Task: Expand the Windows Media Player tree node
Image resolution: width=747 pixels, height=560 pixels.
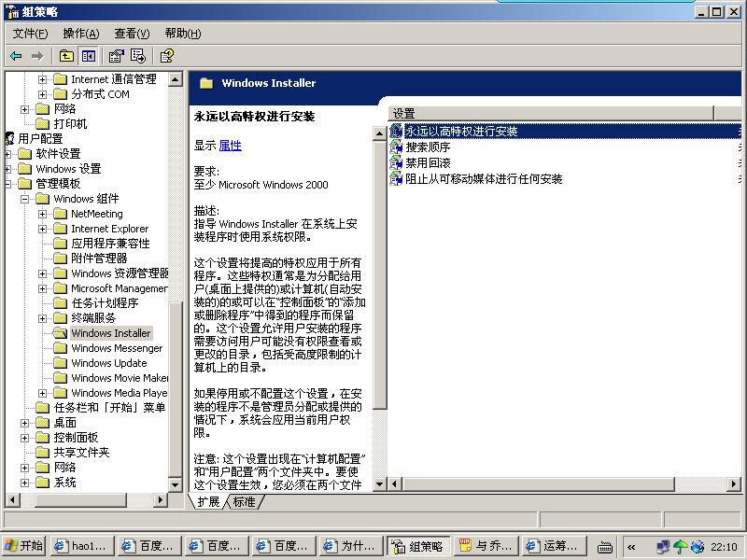Action: (x=42, y=393)
